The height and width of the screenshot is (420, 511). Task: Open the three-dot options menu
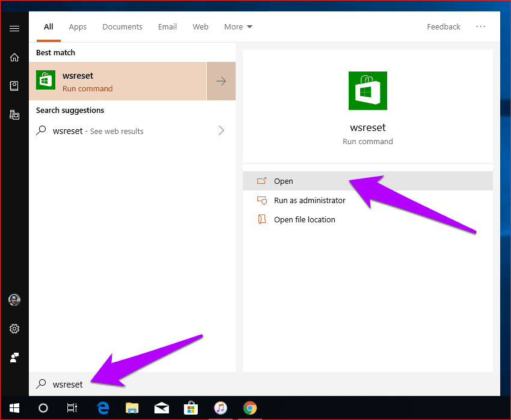pos(481,26)
